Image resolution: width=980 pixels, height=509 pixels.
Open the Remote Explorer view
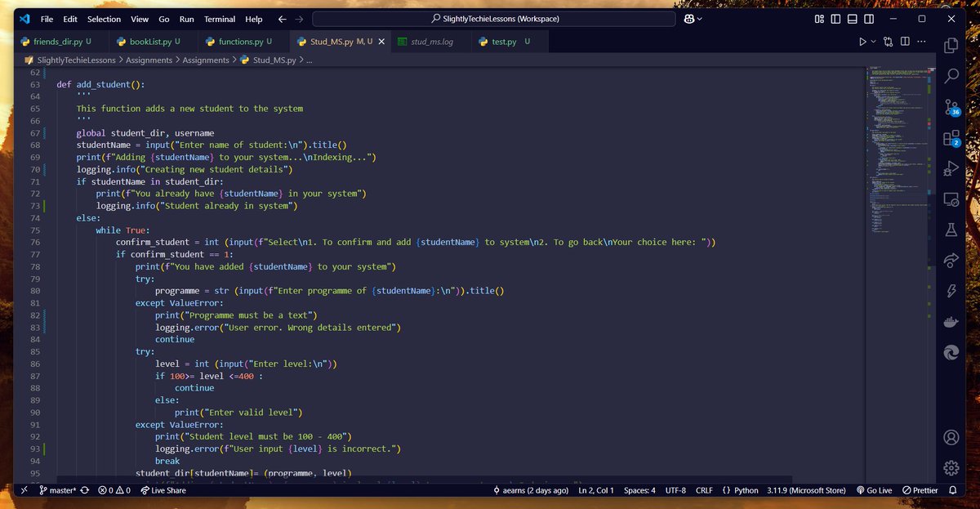(951, 199)
